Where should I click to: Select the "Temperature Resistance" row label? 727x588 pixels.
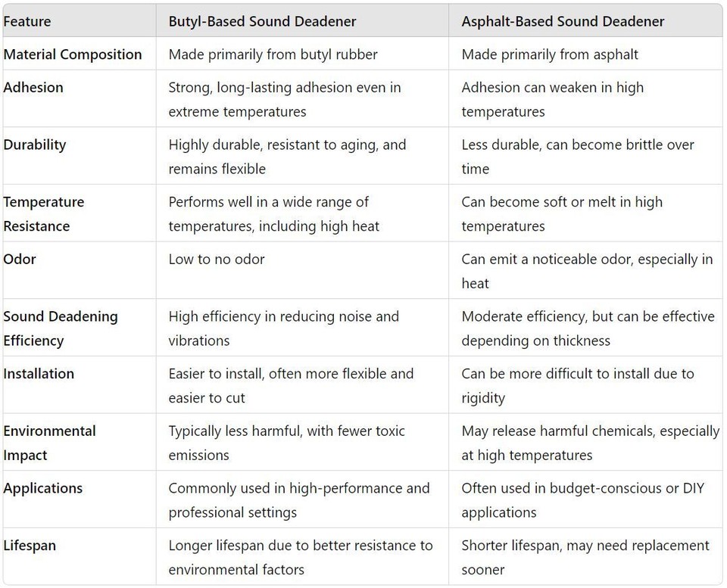tap(44, 214)
